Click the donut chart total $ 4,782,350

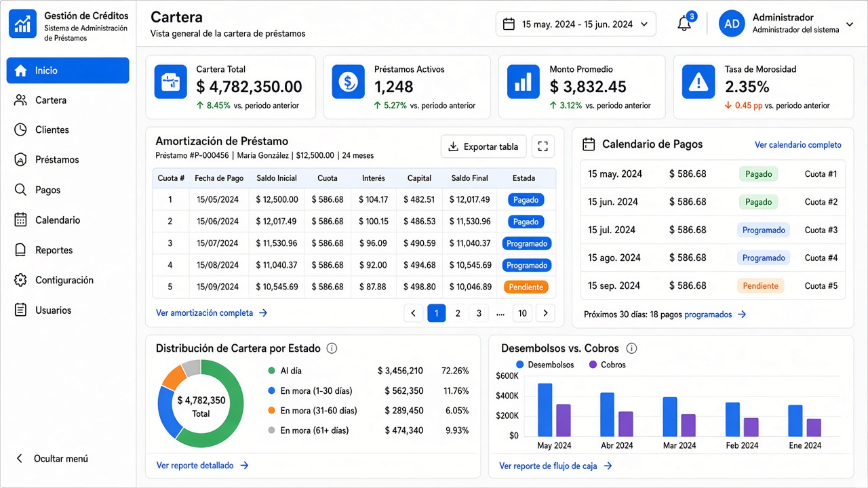201,401
